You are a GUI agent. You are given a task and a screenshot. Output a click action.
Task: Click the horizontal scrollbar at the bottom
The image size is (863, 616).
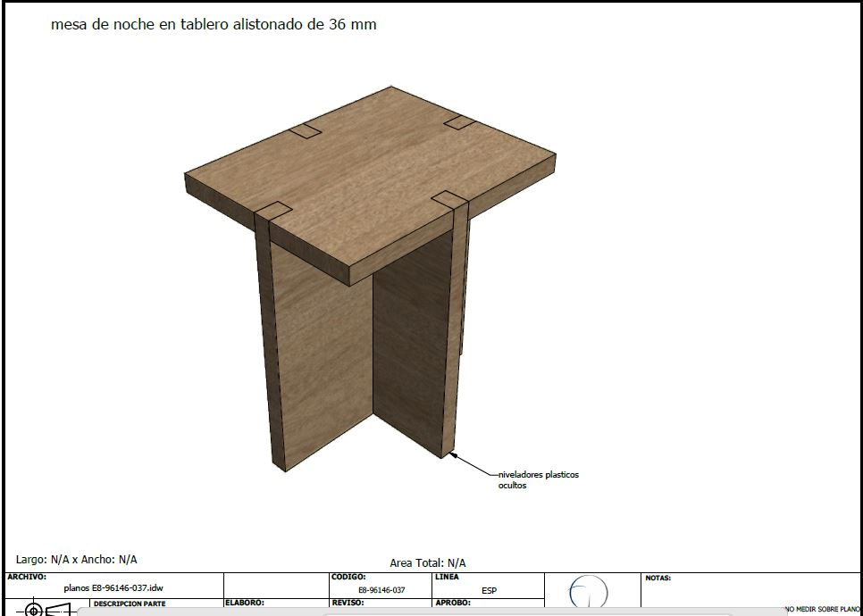pyautogui.click(x=429, y=612)
